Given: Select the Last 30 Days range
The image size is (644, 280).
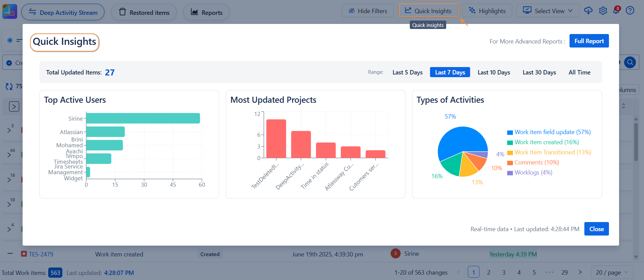Looking at the screenshot, I should pyautogui.click(x=539, y=72).
